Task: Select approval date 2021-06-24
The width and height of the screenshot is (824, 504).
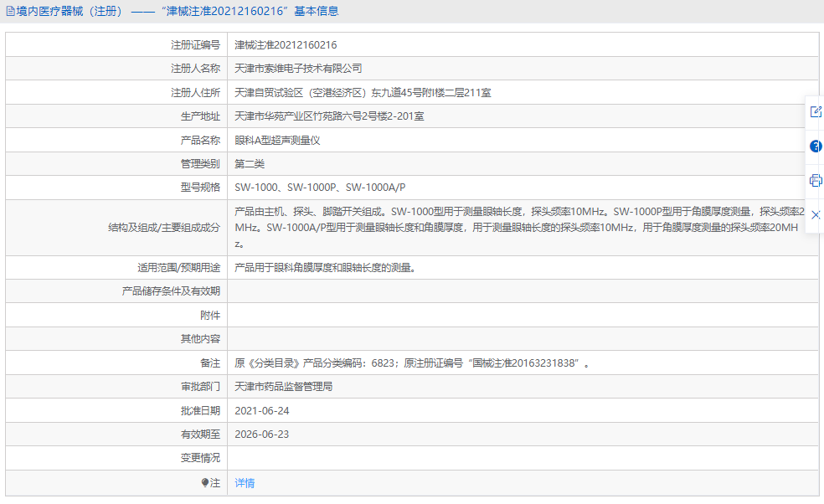Action: pyautogui.click(x=262, y=411)
